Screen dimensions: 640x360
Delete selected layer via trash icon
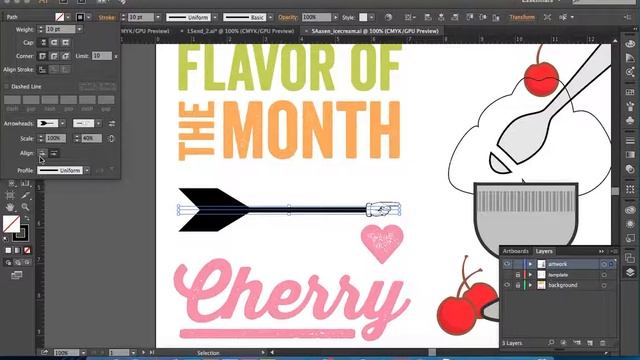click(x=603, y=343)
